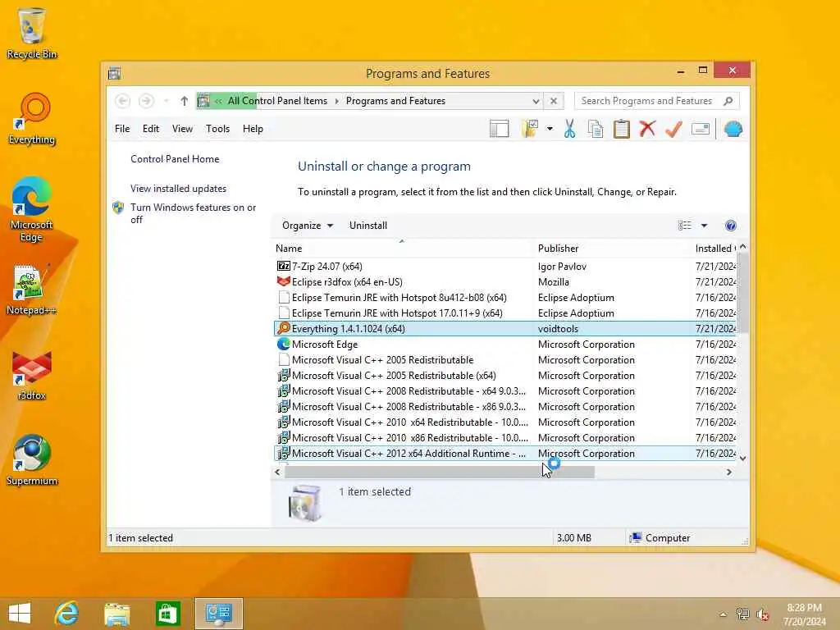840x630 pixels.
Task: Click the blue Help question mark icon
Action: tap(730, 226)
